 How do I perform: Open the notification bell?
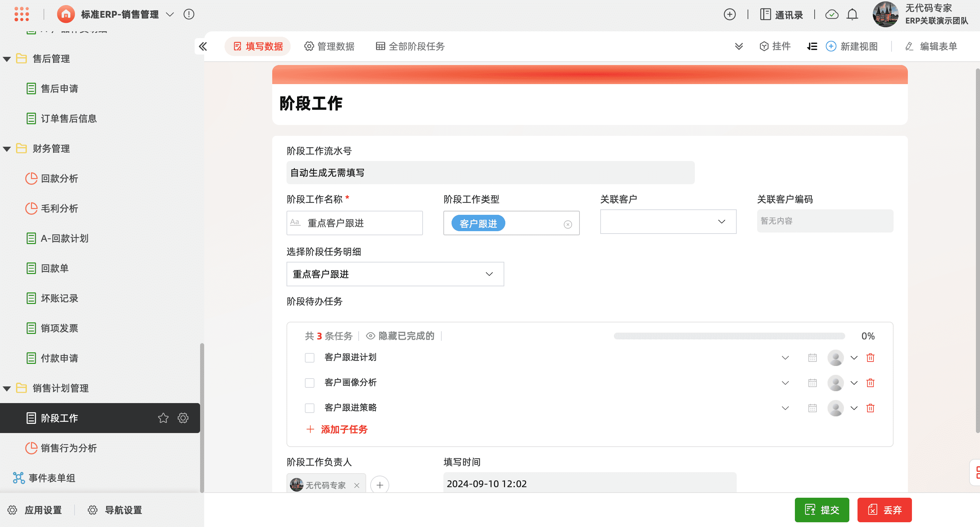(x=852, y=14)
